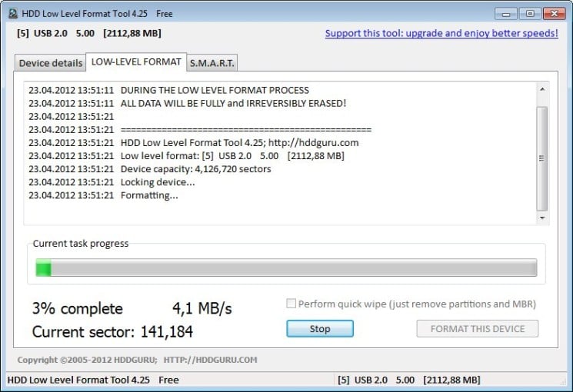The width and height of the screenshot is (573, 392).
Task: Click the log scrollbar thumb
Action: (x=542, y=158)
